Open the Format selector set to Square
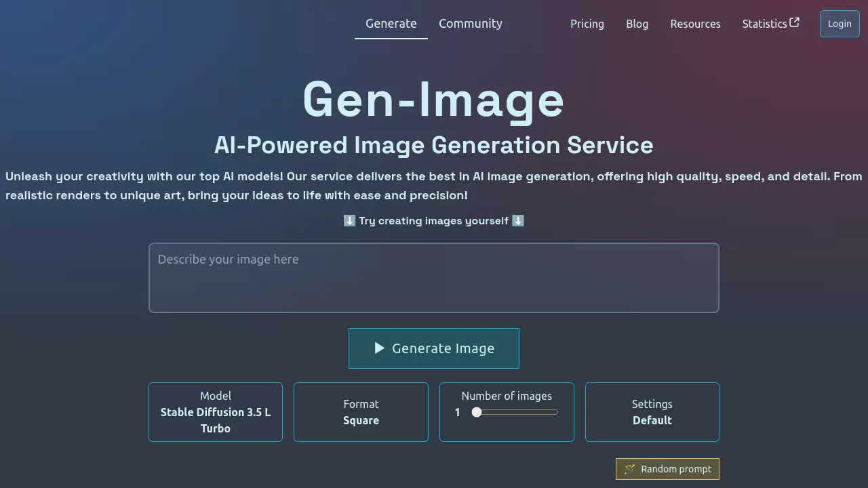 coord(361,412)
